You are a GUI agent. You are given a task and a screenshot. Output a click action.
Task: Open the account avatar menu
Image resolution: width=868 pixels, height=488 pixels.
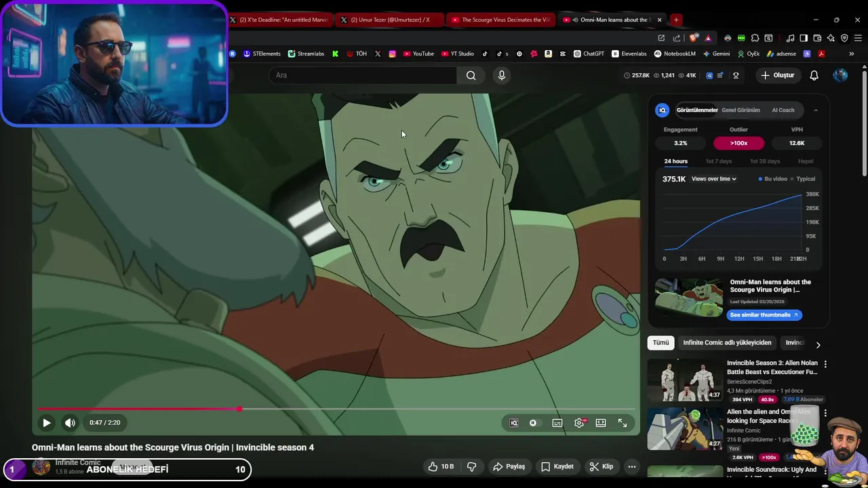click(840, 75)
